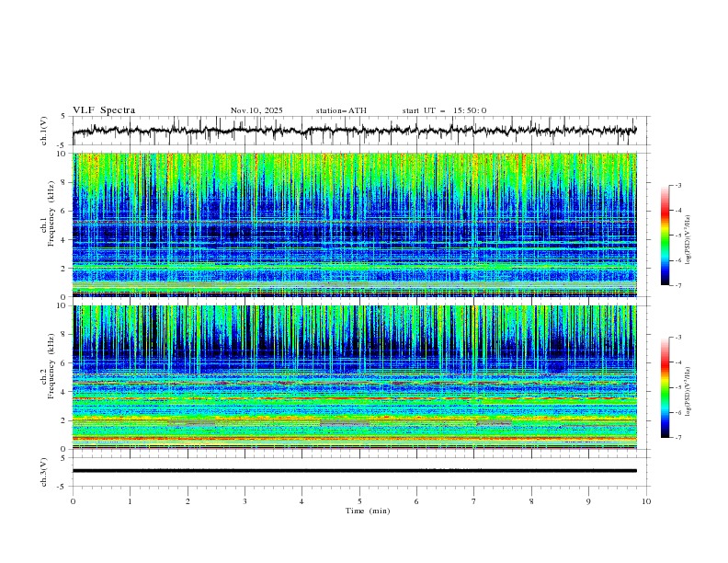The image size is (728, 563).
Task: Click the 'station=ATH' label
Action: [341, 110]
